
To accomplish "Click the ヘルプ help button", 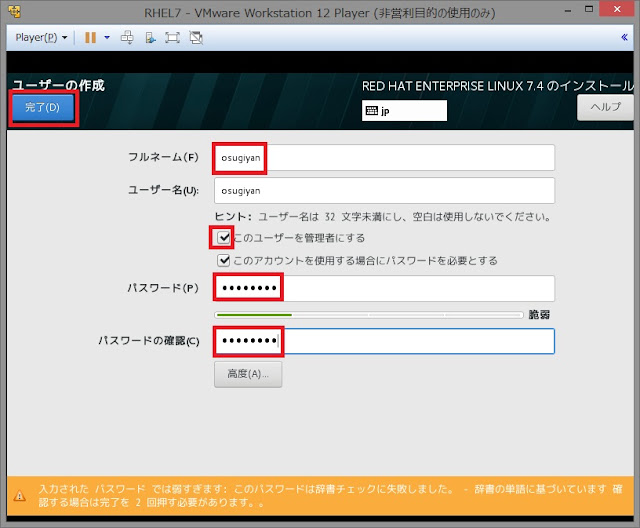I will tap(605, 107).
